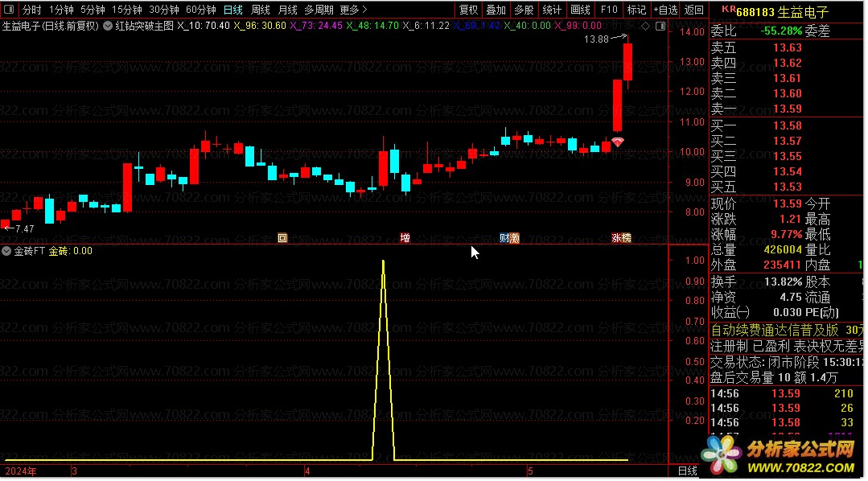Select 买一 price 13.58
The width and height of the screenshot is (868, 481).
(x=788, y=125)
